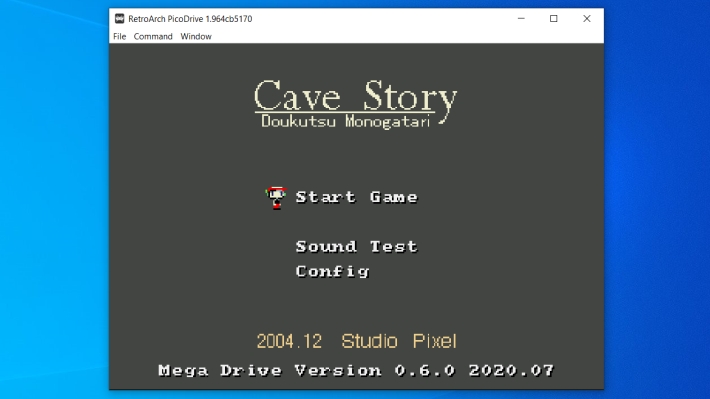Screen dimensions: 710x399
Task: Select the Start Game option
Action: pyautogui.click(x=356, y=197)
